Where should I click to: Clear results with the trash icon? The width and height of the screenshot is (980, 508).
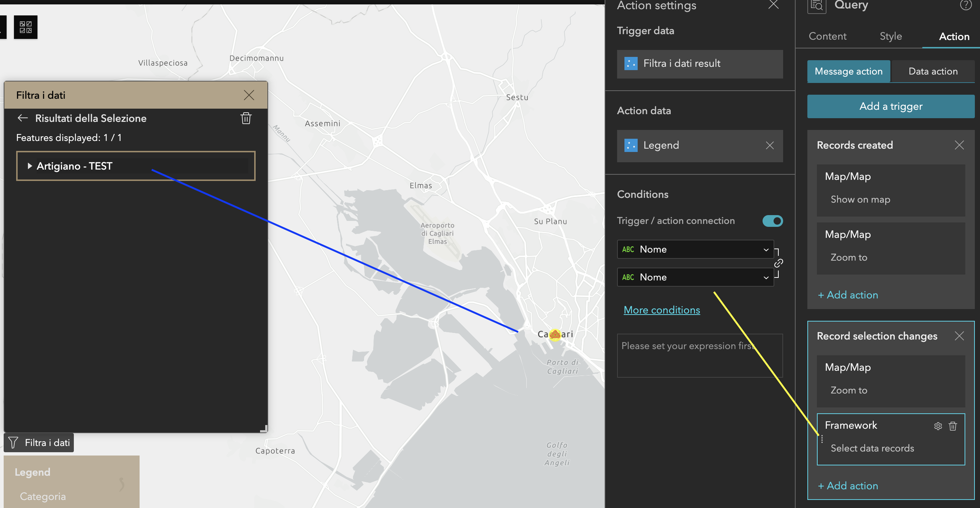[246, 118]
